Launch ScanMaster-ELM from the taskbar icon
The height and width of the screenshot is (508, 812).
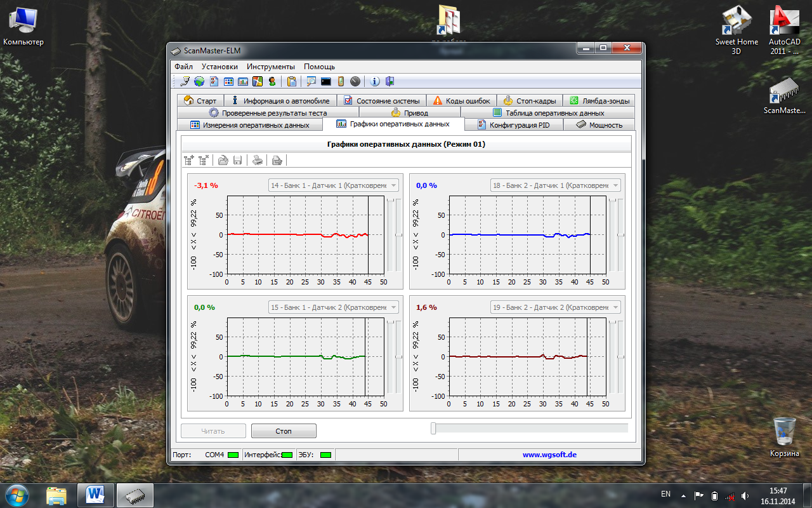(x=134, y=494)
